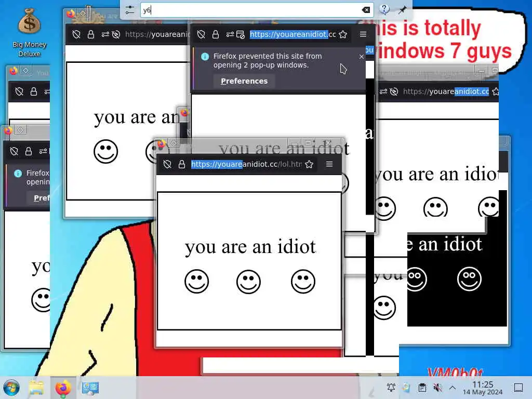Switch to Firefox from taskbar
The image size is (532, 399).
click(x=63, y=388)
